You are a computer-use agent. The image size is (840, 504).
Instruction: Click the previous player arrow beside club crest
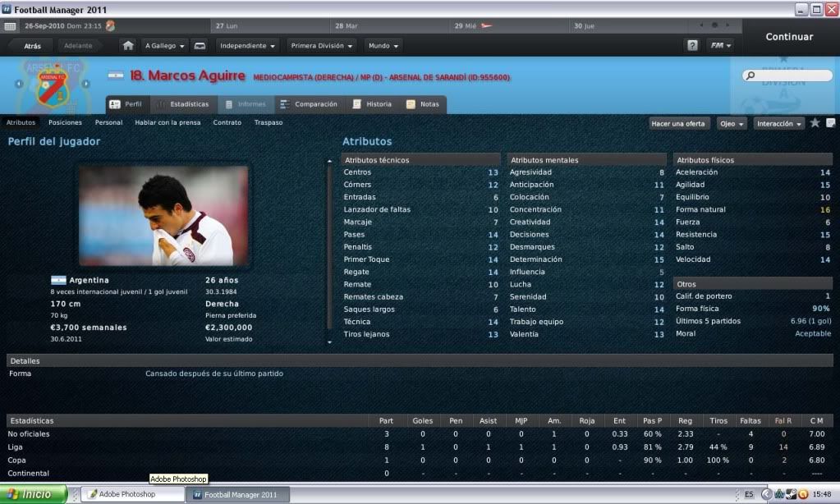click(x=19, y=84)
